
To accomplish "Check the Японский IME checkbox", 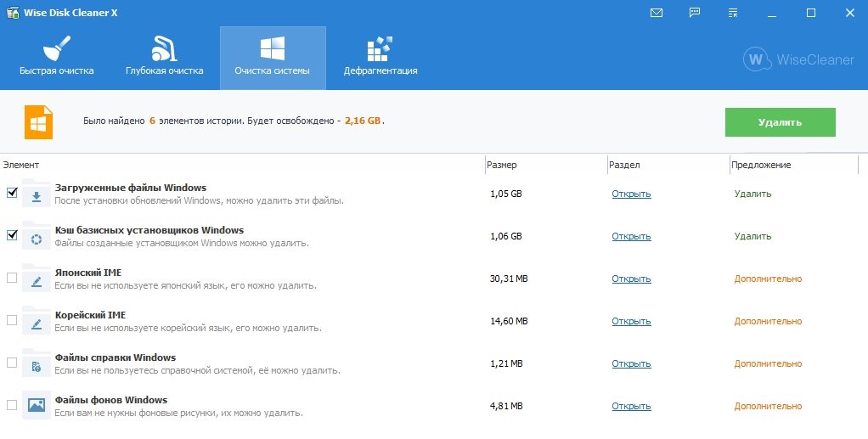I will 12,278.
